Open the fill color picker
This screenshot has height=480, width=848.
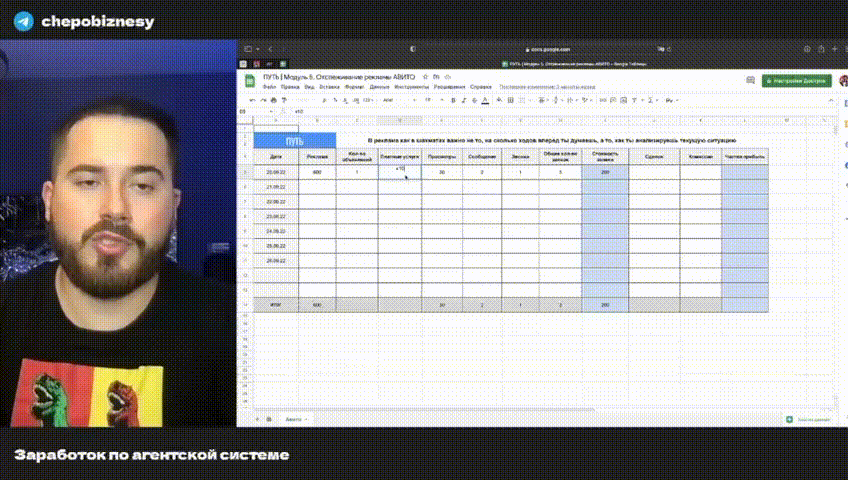click(499, 100)
